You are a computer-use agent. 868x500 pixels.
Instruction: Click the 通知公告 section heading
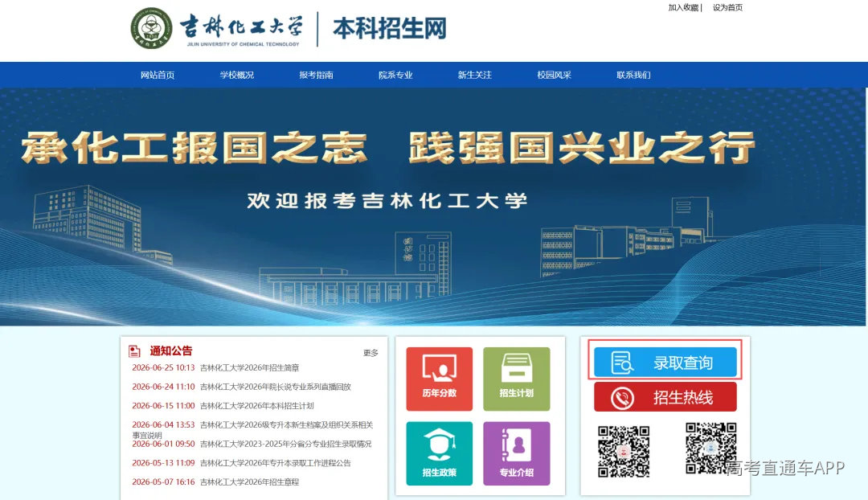coord(171,351)
